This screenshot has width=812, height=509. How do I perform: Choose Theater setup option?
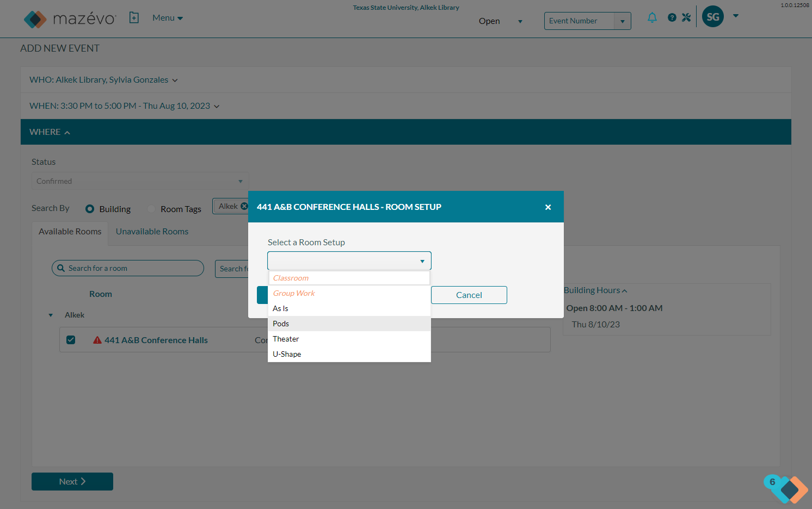pos(349,339)
